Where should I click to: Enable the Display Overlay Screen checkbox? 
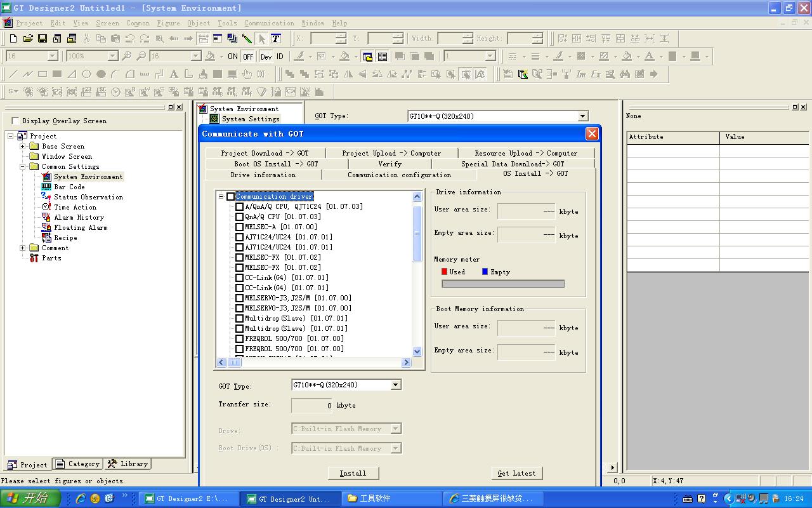pos(15,121)
